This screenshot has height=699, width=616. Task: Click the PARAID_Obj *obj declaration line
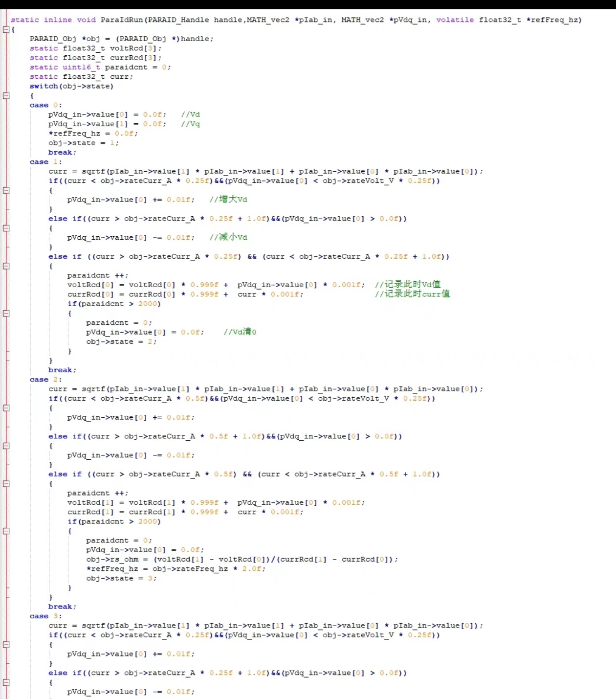121,39
